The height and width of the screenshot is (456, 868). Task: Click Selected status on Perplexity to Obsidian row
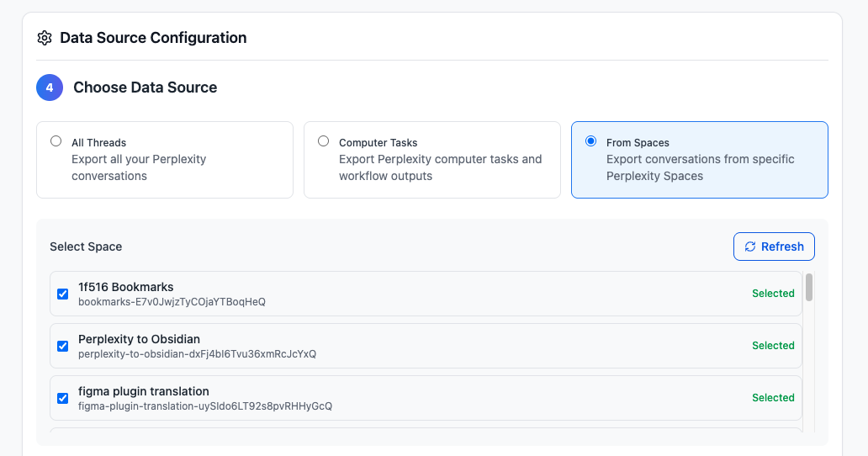click(773, 345)
